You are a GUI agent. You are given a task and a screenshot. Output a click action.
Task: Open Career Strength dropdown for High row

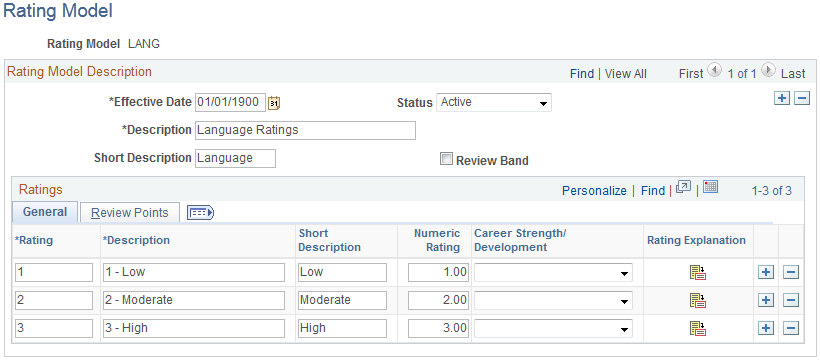(553, 328)
